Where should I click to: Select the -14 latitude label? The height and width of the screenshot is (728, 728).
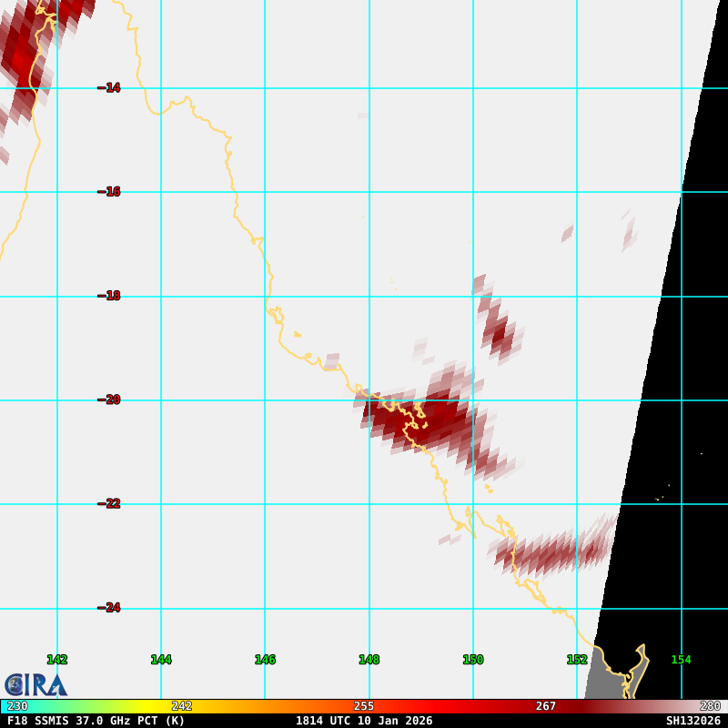[109, 88]
